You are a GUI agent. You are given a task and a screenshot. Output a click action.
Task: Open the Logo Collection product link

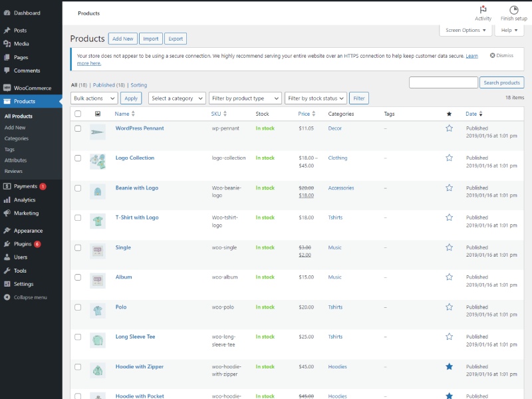click(x=134, y=158)
